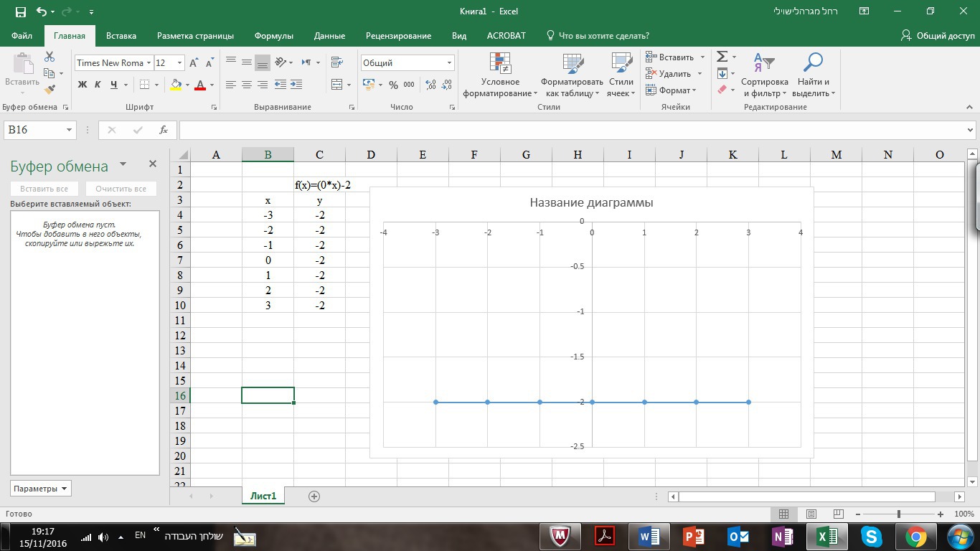Expand the number format dropdown
980x551 pixels.
click(x=449, y=63)
